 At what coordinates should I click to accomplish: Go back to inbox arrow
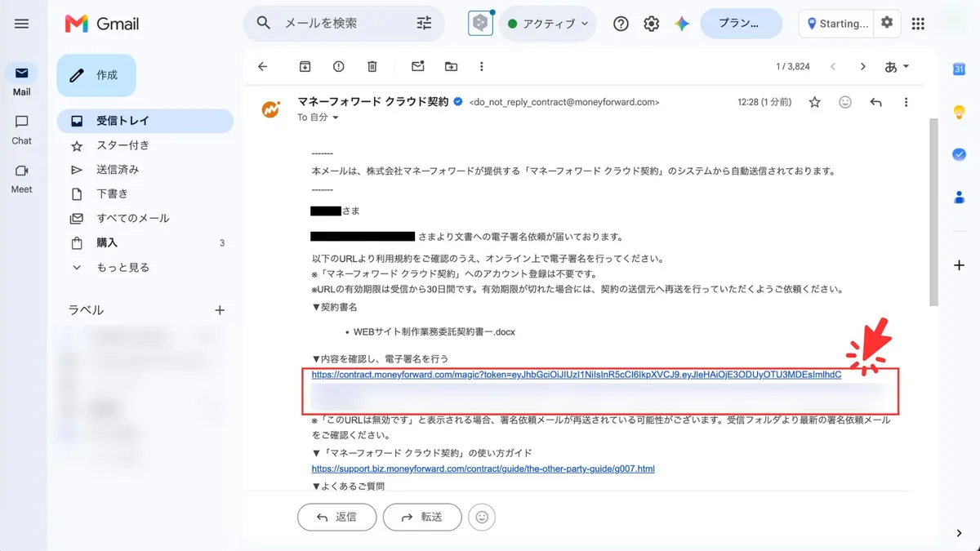263,66
